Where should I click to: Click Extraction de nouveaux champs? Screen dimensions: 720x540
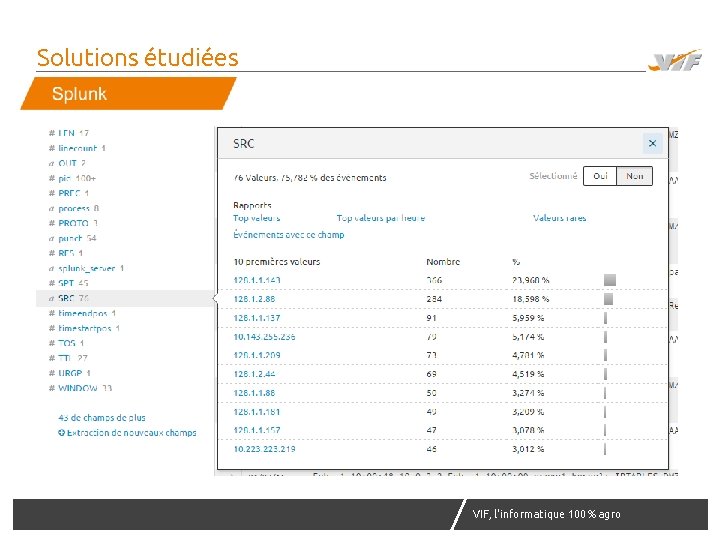coord(127,433)
